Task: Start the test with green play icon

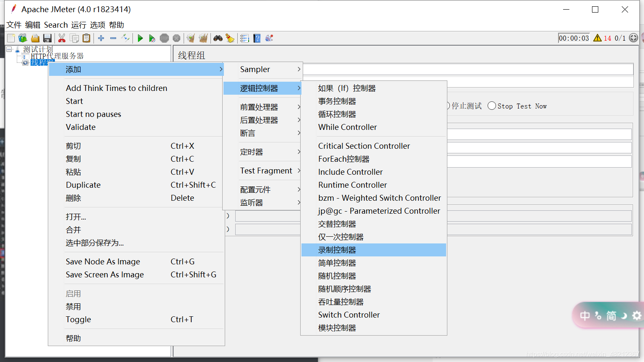Action: coord(140,38)
